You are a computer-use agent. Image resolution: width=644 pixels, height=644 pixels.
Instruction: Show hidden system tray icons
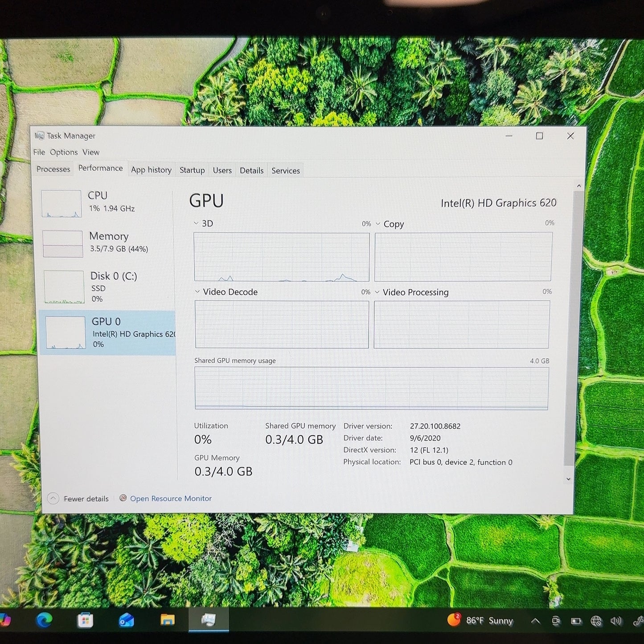point(536,621)
